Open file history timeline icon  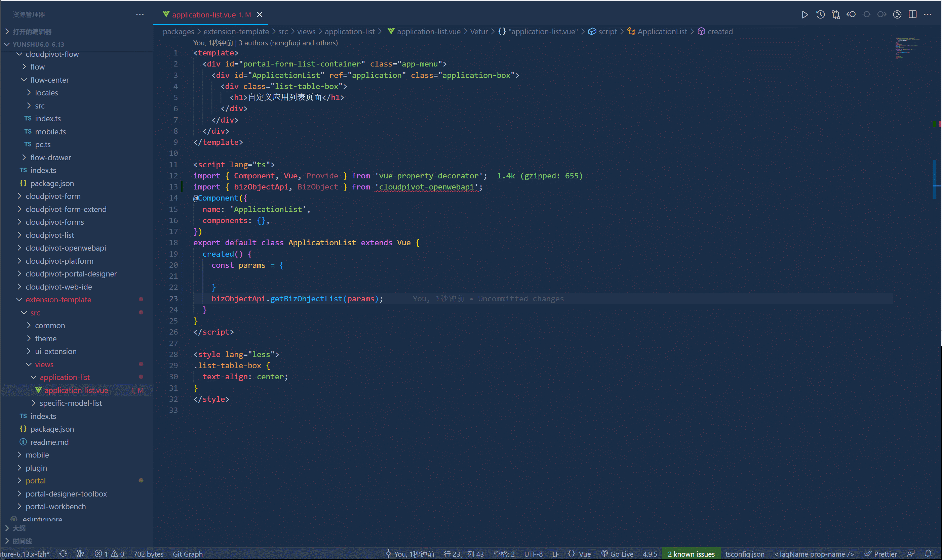820,15
